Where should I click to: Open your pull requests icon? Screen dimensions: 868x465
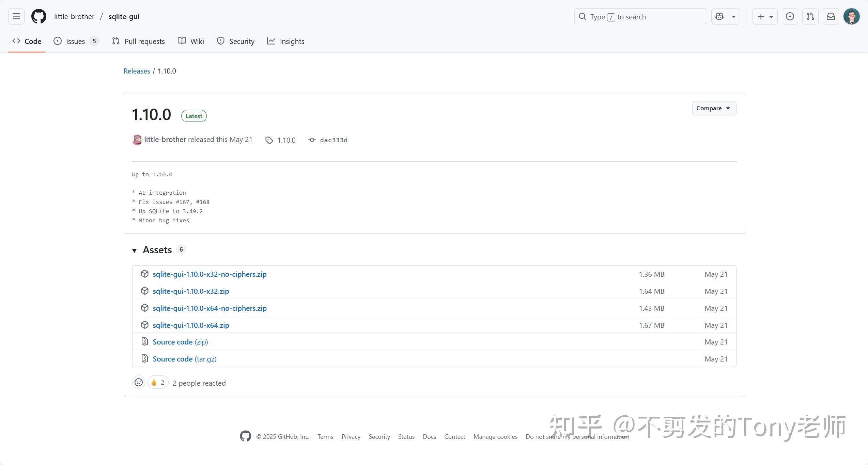(x=810, y=16)
